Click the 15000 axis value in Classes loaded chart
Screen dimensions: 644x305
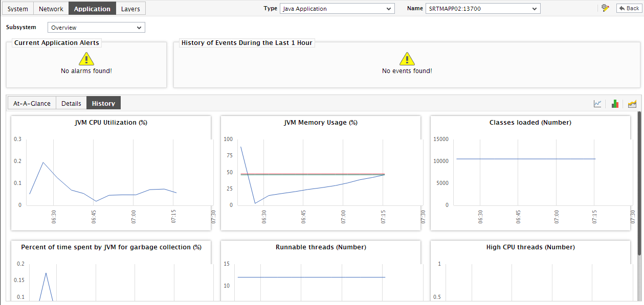click(x=441, y=139)
